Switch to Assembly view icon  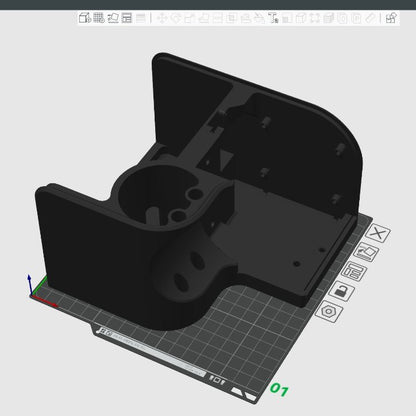(x=391, y=18)
